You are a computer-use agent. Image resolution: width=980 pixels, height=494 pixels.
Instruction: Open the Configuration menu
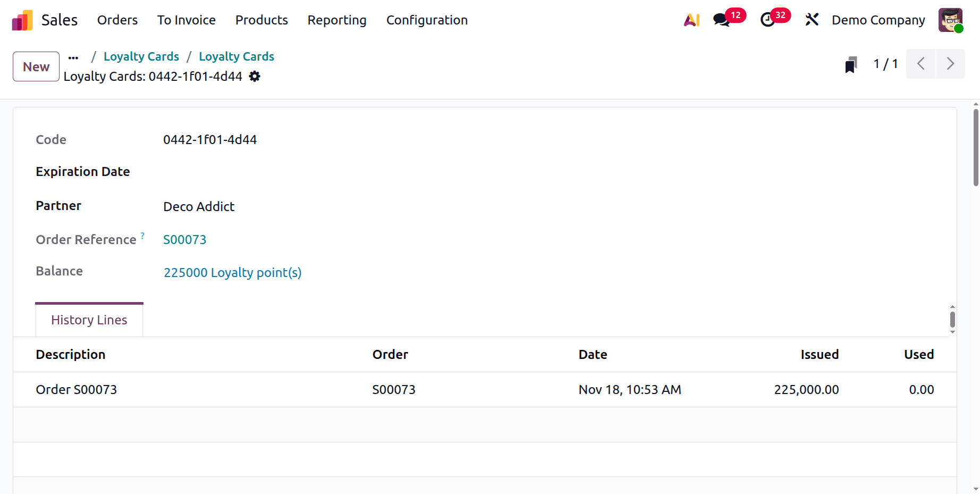(x=427, y=20)
